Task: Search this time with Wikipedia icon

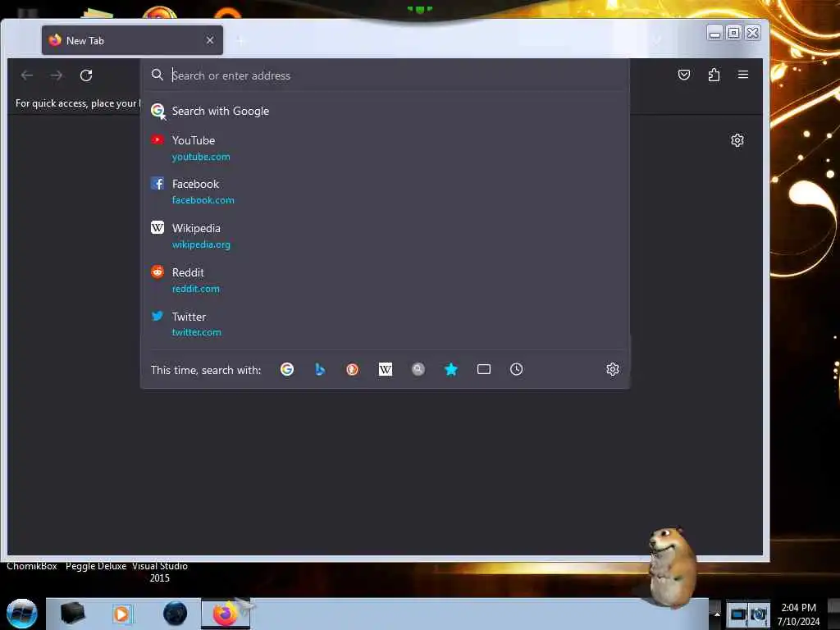Action: pyautogui.click(x=386, y=369)
